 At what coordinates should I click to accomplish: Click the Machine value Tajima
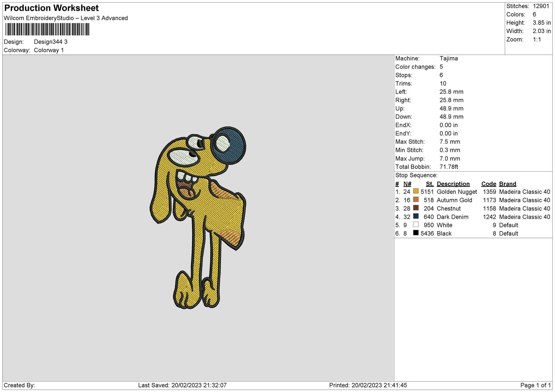(449, 58)
